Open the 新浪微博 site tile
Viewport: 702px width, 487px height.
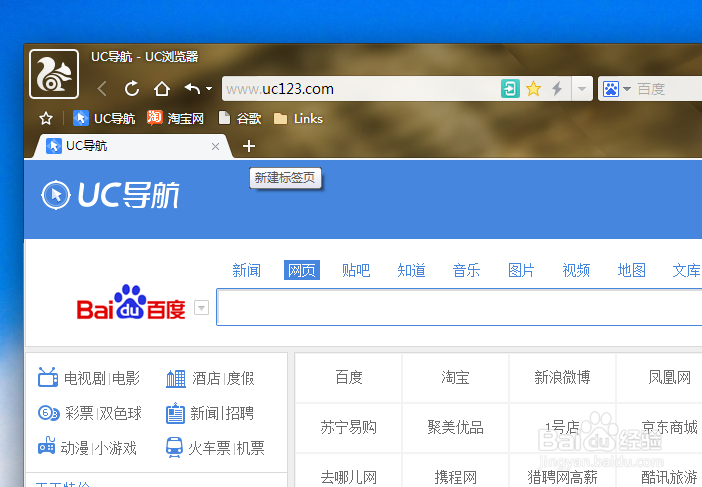pyautogui.click(x=562, y=377)
